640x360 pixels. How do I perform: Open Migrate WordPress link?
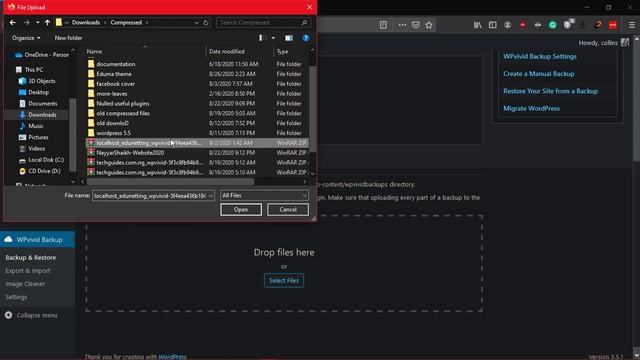(x=531, y=109)
